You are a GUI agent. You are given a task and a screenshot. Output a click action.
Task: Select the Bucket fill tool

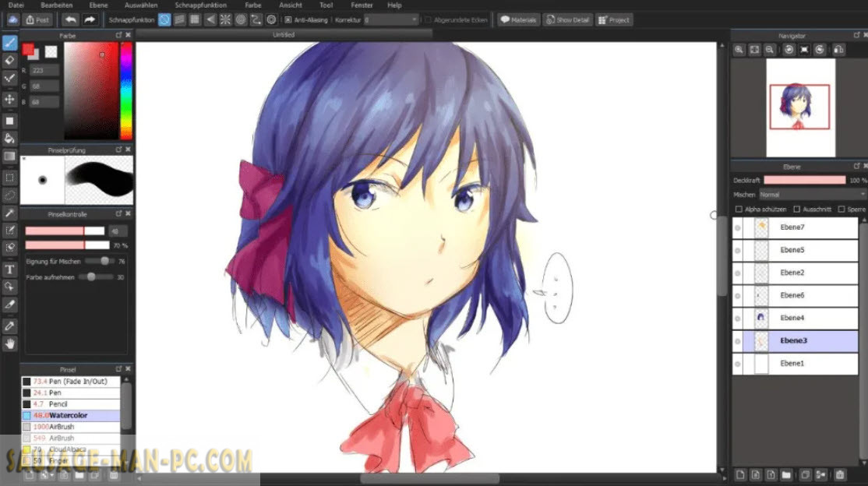[9, 139]
